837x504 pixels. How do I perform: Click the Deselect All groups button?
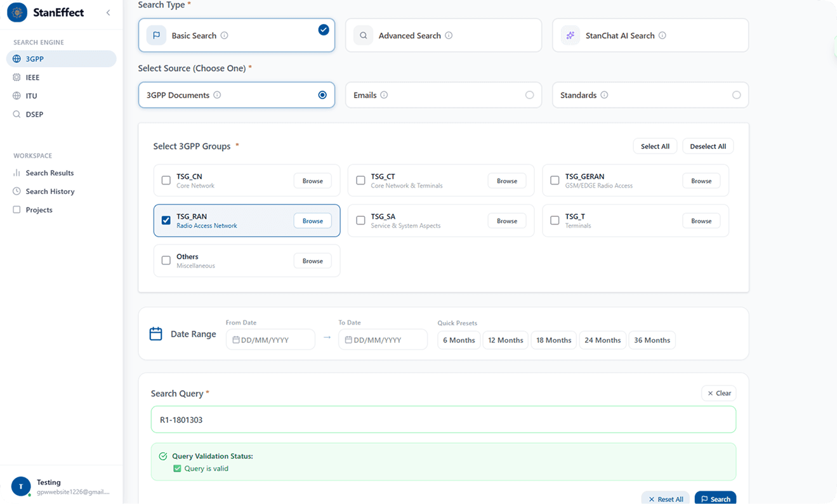(708, 146)
